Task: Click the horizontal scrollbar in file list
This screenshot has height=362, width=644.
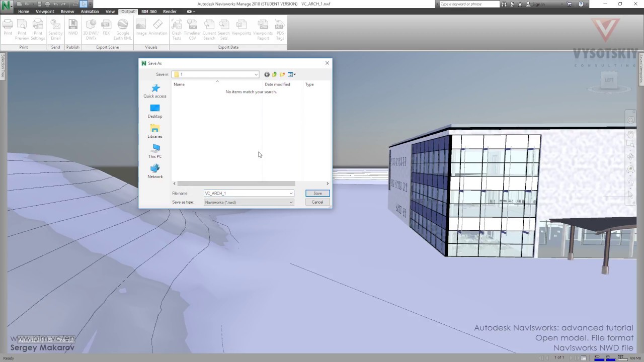Action: 236,184
